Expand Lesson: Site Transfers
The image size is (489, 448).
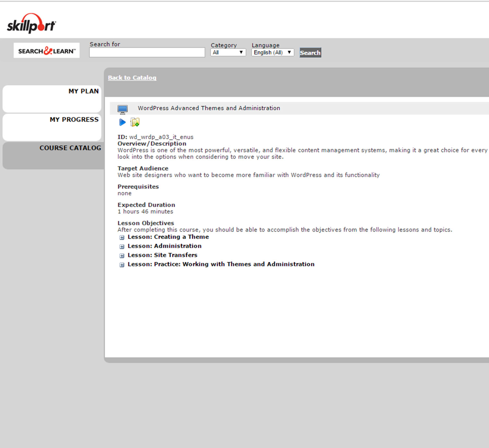tap(122, 255)
